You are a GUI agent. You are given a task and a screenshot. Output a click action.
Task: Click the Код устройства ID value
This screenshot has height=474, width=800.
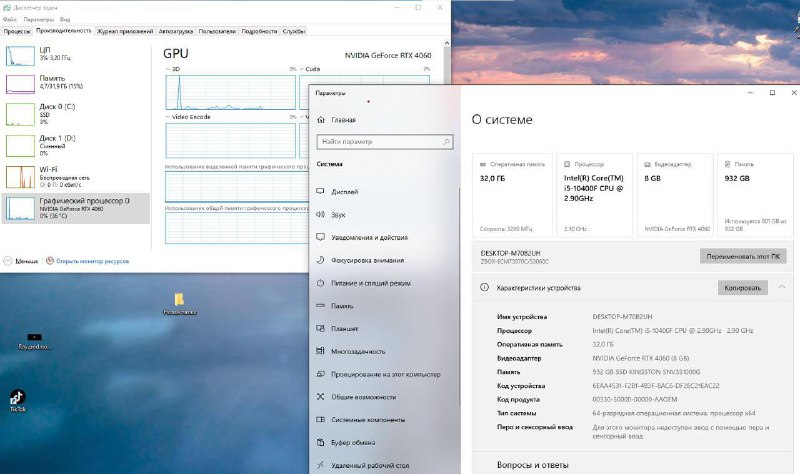click(656, 386)
